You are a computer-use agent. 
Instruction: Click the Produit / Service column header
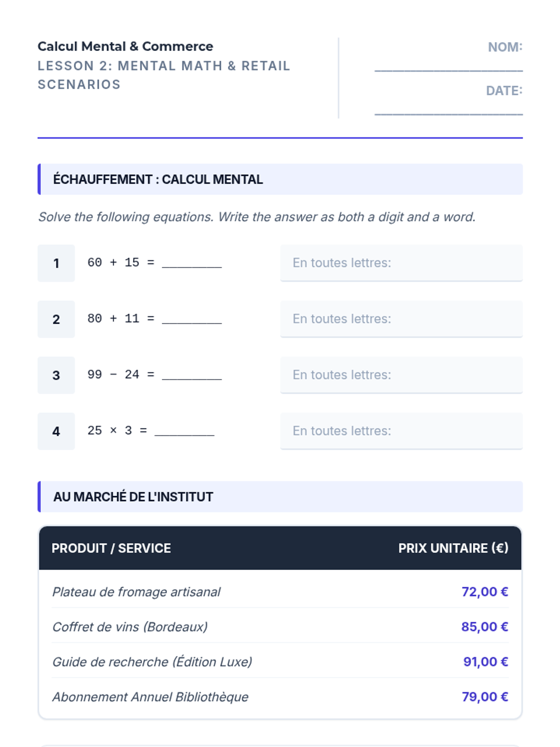coord(111,548)
